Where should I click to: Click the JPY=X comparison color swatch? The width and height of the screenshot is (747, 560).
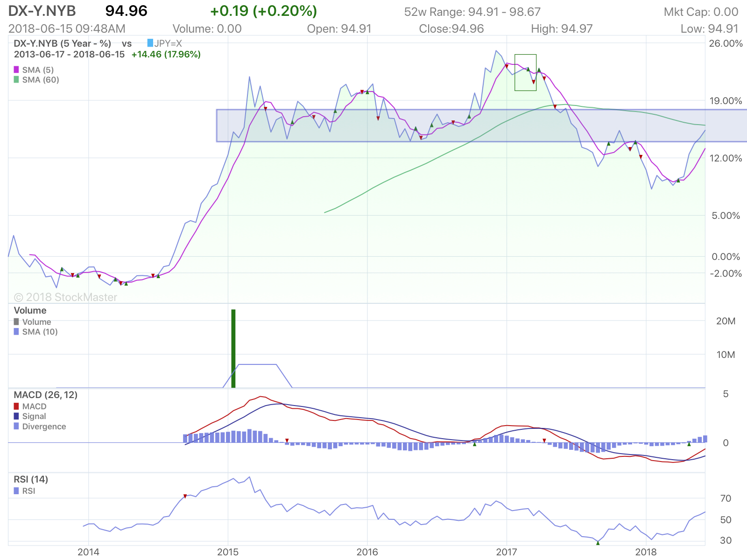click(150, 43)
